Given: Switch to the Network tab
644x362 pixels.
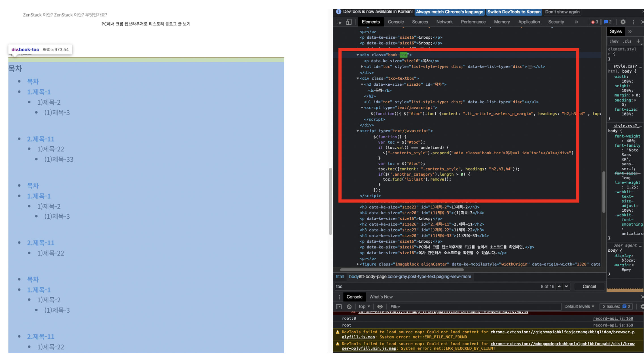Looking at the screenshot, I should tap(444, 22).
